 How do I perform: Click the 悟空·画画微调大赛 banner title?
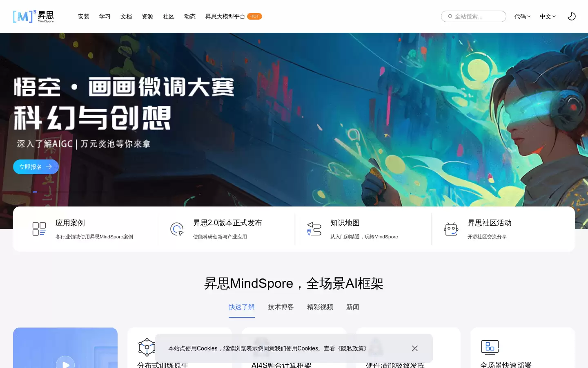(124, 87)
